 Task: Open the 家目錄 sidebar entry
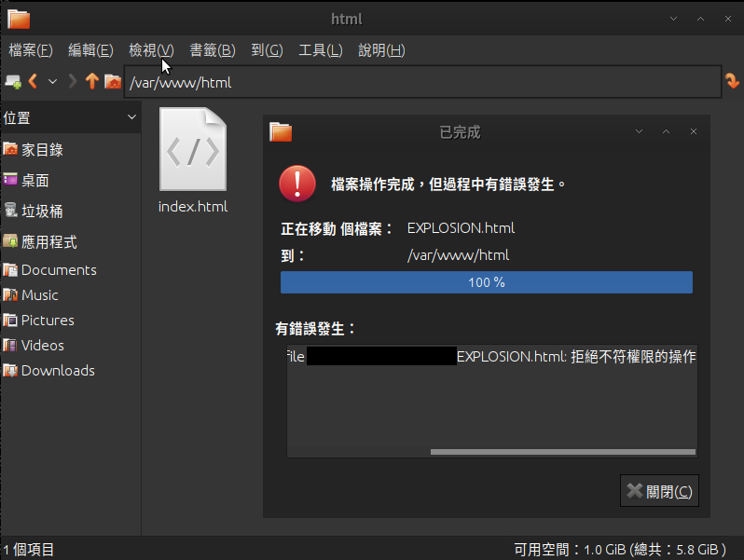(41, 150)
